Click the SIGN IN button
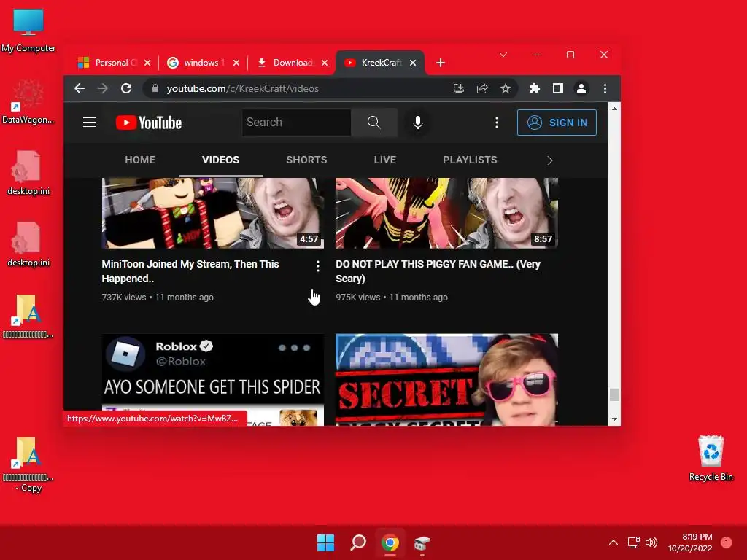The height and width of the screenshot is (560, 747). click(557, 122)
